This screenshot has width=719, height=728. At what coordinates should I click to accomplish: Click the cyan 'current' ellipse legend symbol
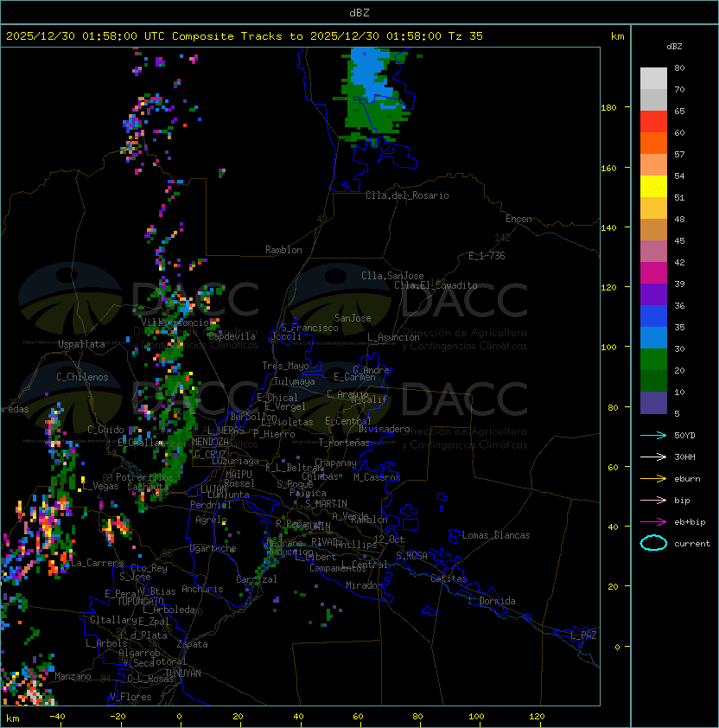click(653, 543)
